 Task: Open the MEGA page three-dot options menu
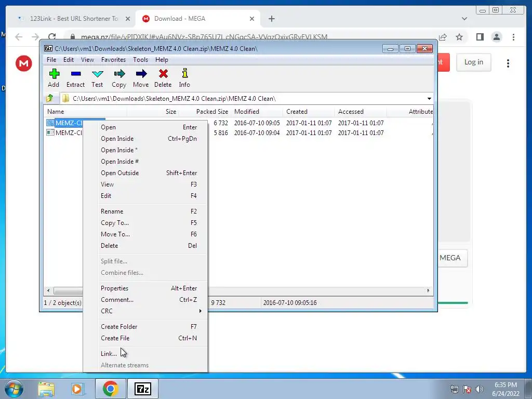point(508,63)
